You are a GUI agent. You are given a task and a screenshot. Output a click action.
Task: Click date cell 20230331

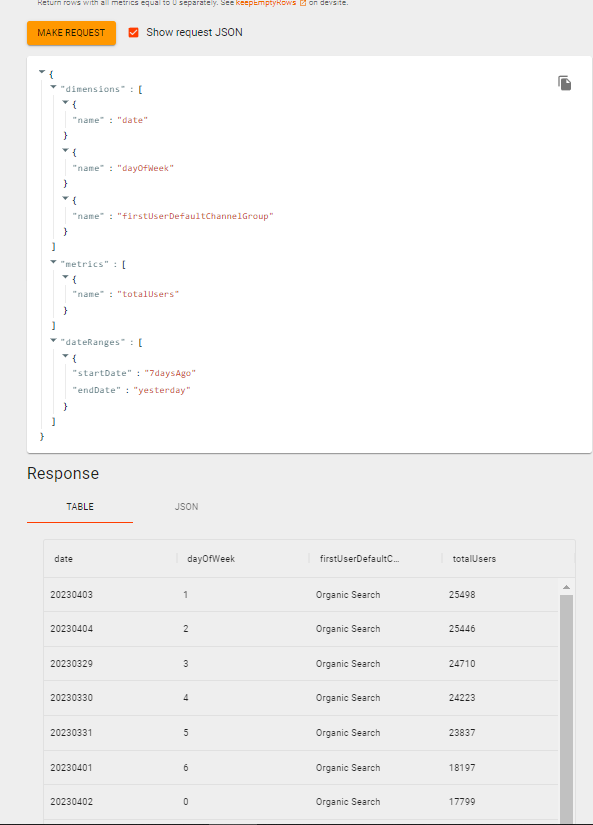(72, 732)
